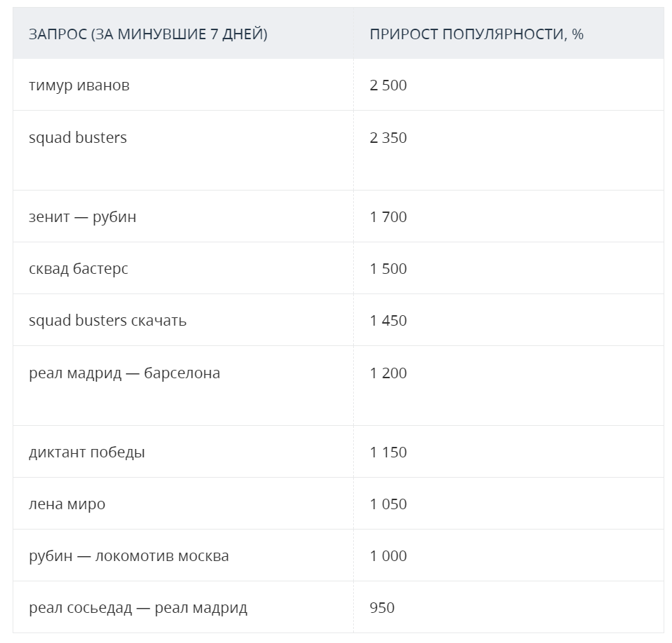Select the query 'диктант победы'
The width and height of the screenshot is (672, 643).
coord(87,452)
